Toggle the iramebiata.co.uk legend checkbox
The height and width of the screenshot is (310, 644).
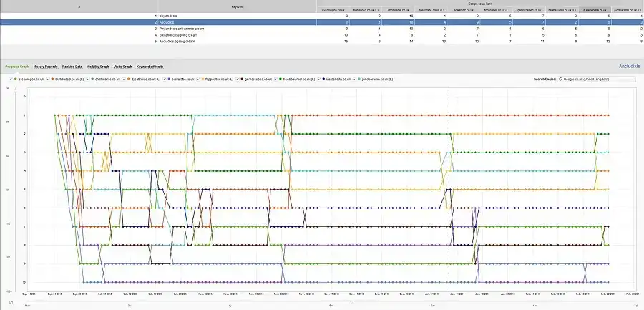(320, 79)
